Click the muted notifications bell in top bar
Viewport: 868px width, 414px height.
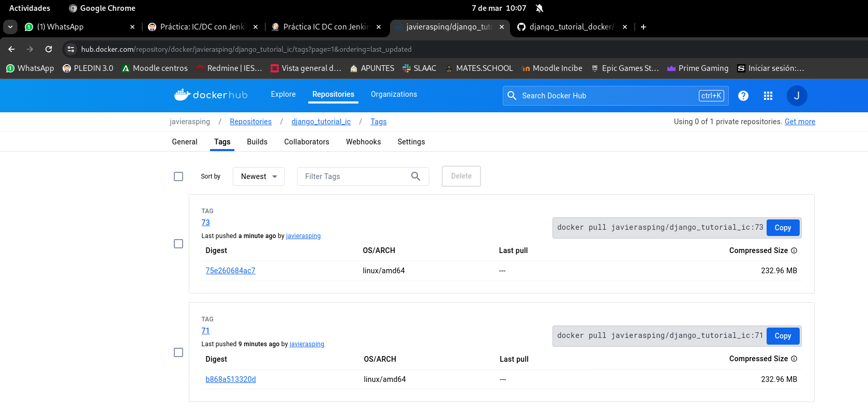[540, 8]
